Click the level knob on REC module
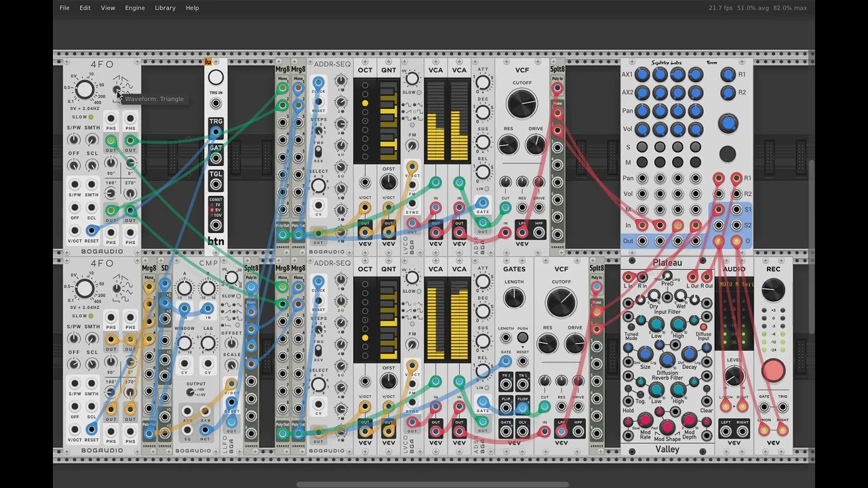 773,290
